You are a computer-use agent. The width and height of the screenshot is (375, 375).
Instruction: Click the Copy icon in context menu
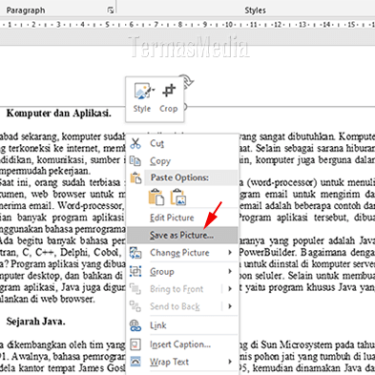pos(135,161)
